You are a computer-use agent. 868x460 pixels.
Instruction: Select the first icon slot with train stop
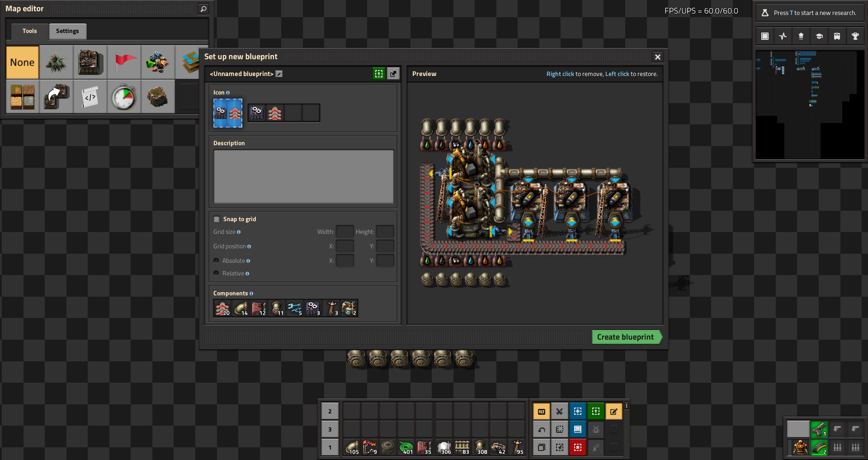click(257, 113)
